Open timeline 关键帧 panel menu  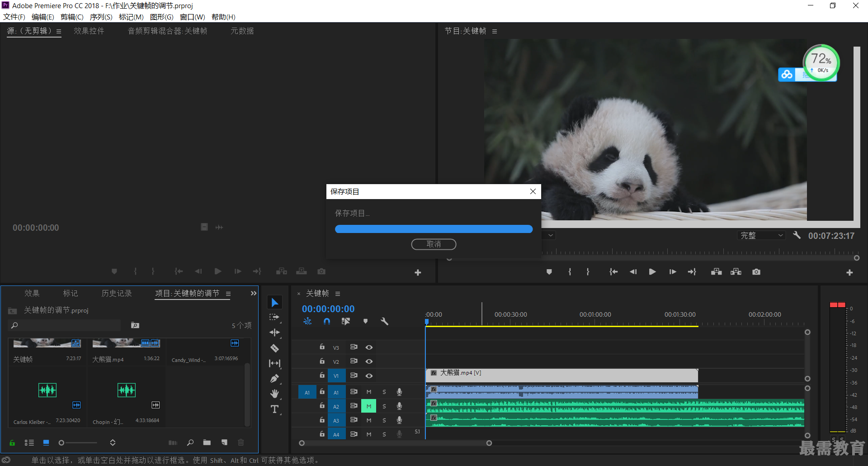(x=338, y=294)
